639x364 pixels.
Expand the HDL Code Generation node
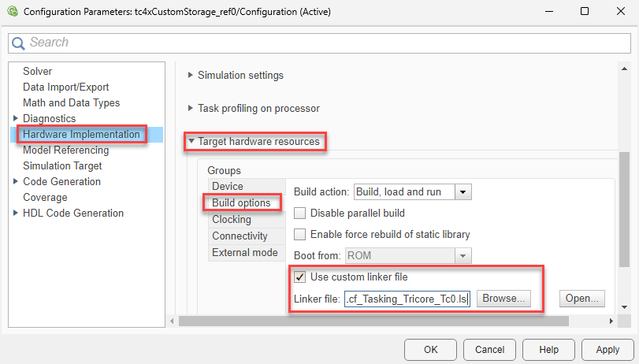(16, 214)
